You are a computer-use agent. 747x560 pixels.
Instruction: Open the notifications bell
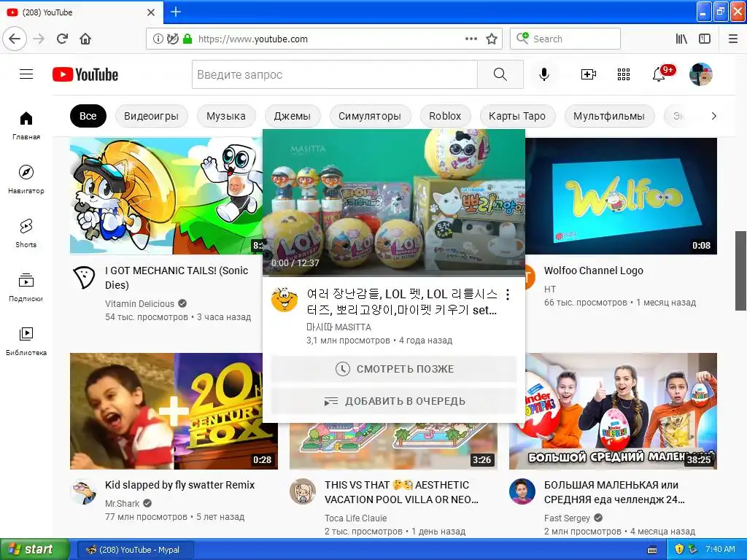(659, 74)
